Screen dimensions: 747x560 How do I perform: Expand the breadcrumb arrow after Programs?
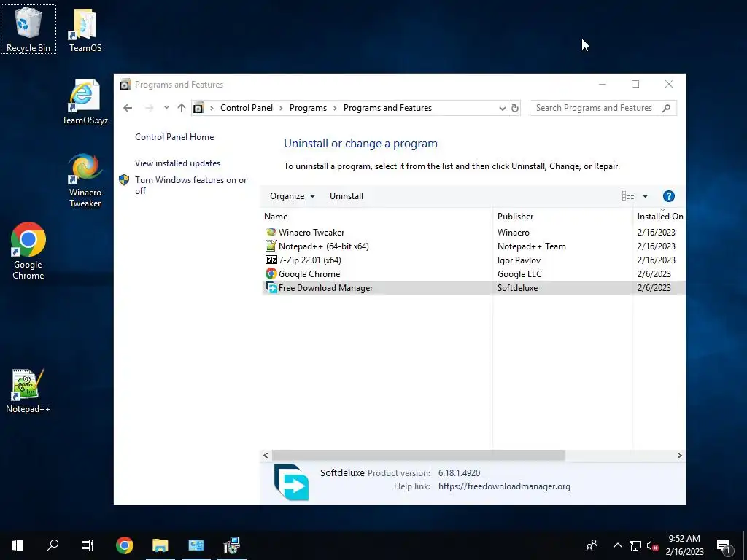coord(335,108)
